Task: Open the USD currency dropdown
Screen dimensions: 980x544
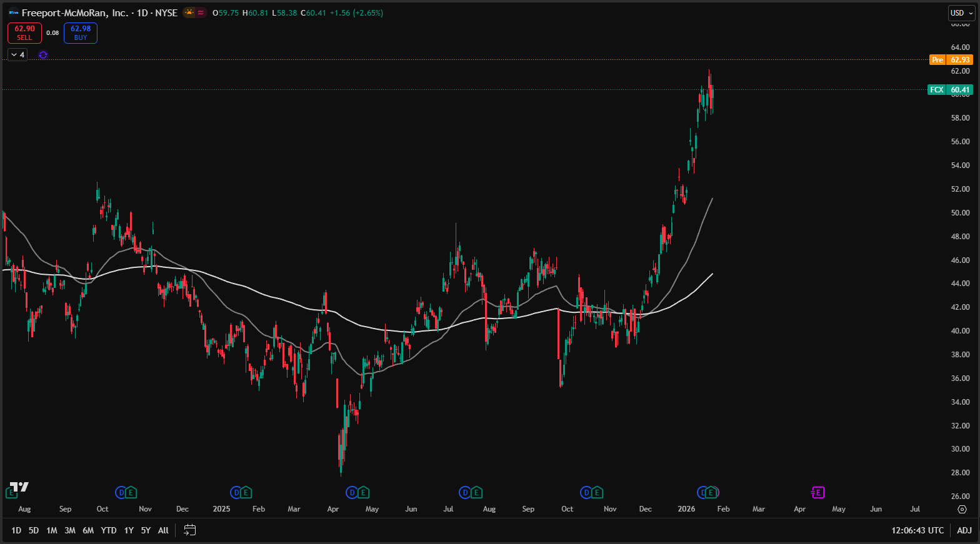Action: coord(961,13)
